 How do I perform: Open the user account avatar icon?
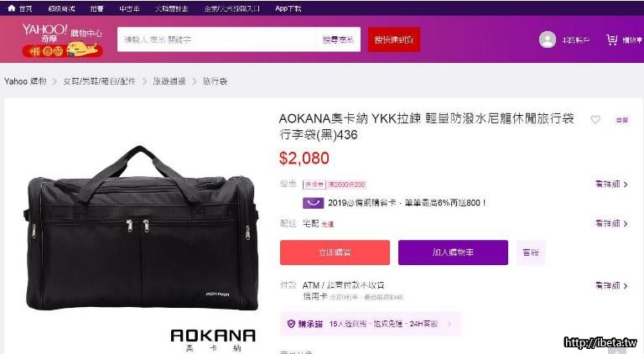547,39
